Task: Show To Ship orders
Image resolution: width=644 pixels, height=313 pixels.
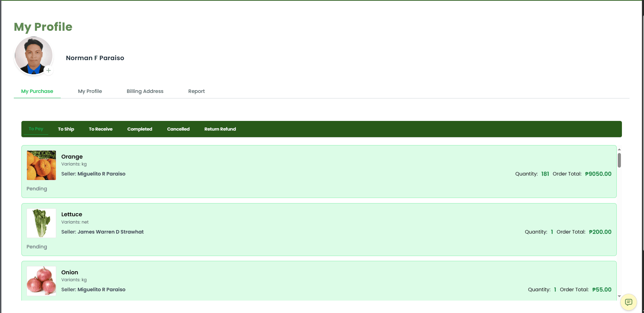Action: coord(66,129)
